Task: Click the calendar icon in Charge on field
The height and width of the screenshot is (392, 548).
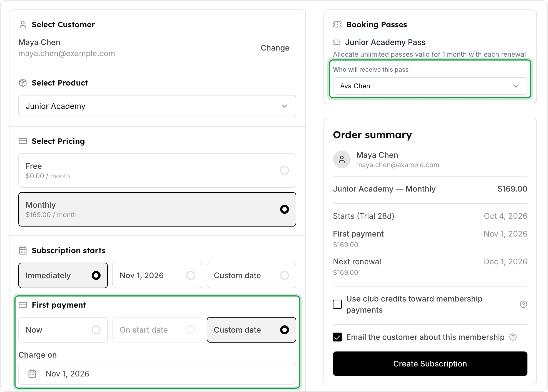Action: 32,374
